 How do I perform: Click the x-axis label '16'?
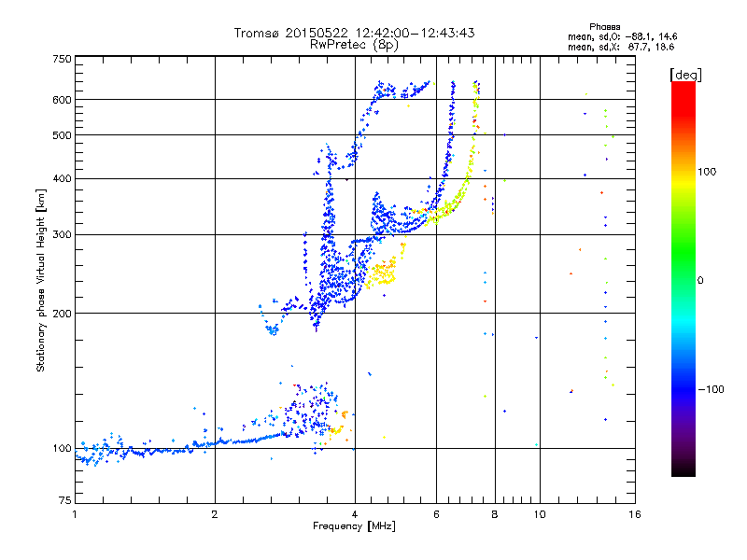(635, 514)
